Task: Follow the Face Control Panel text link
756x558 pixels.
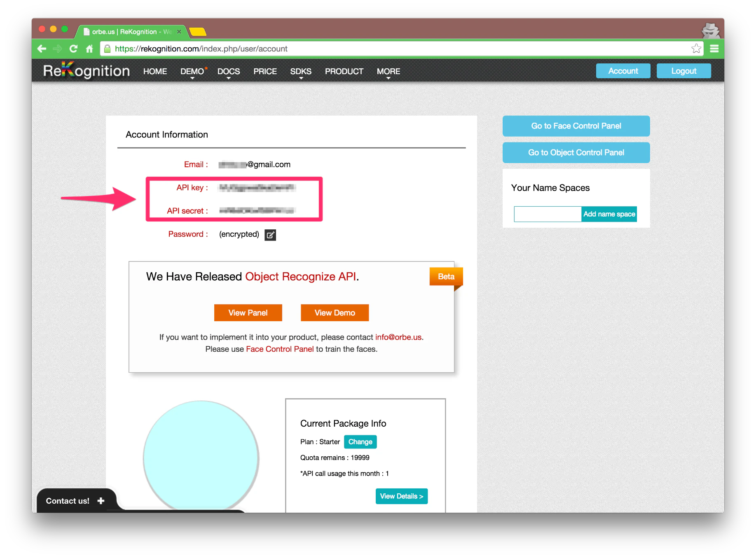Action: 280,349
